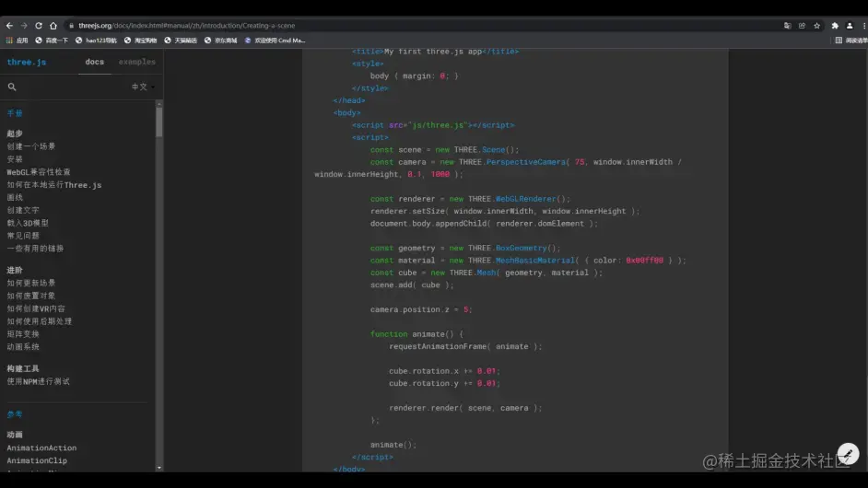Open the 如何使用后期处理 page
This screenshot has height=488, width=868.
click(40, 321)
